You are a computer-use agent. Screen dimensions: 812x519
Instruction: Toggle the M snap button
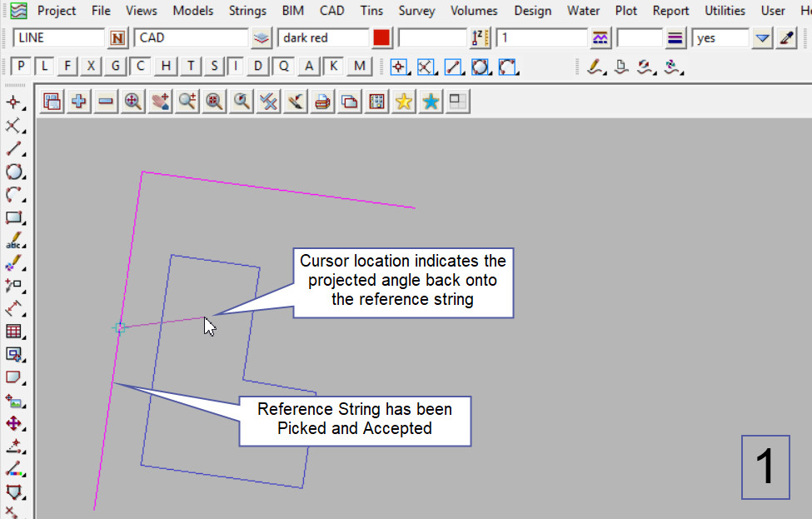(359, 67)
